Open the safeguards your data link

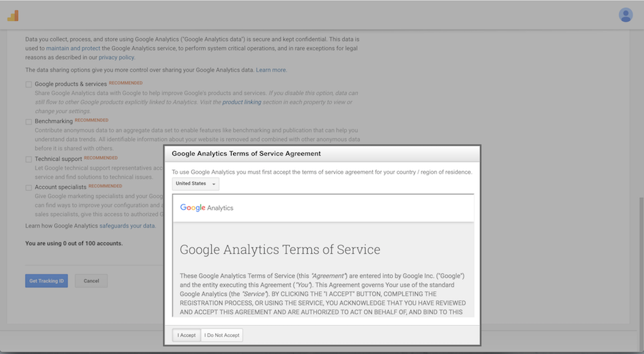click(127, 226)
